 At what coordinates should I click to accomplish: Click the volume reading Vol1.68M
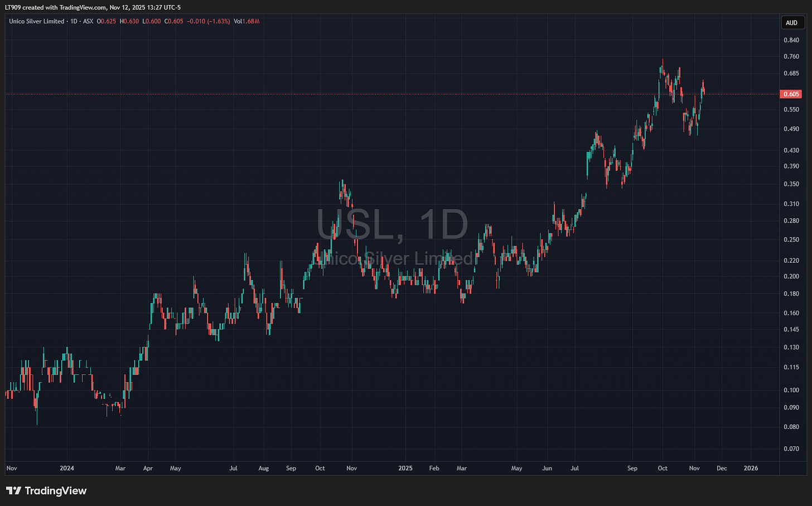[246, 21]
